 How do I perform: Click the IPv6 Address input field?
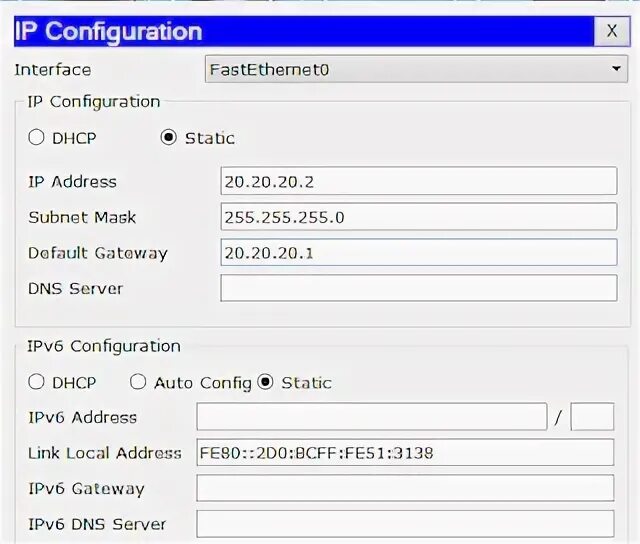[371, 417]
